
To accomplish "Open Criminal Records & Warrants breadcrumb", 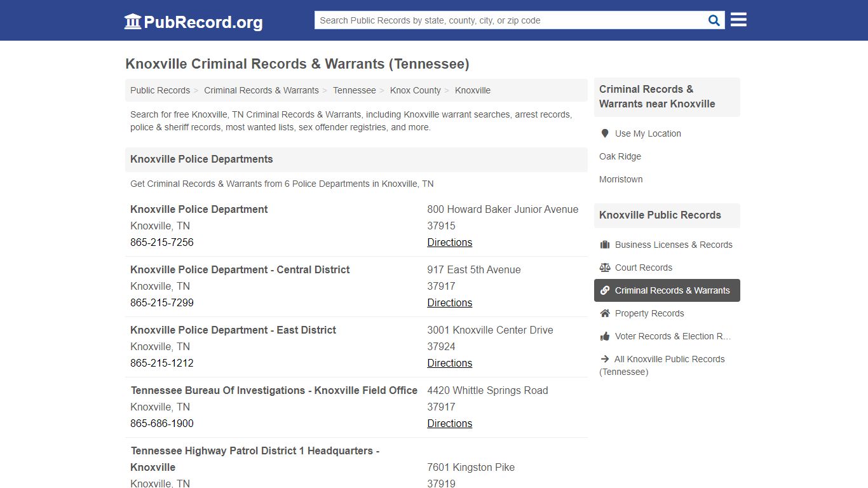I will tap(261, 90).
